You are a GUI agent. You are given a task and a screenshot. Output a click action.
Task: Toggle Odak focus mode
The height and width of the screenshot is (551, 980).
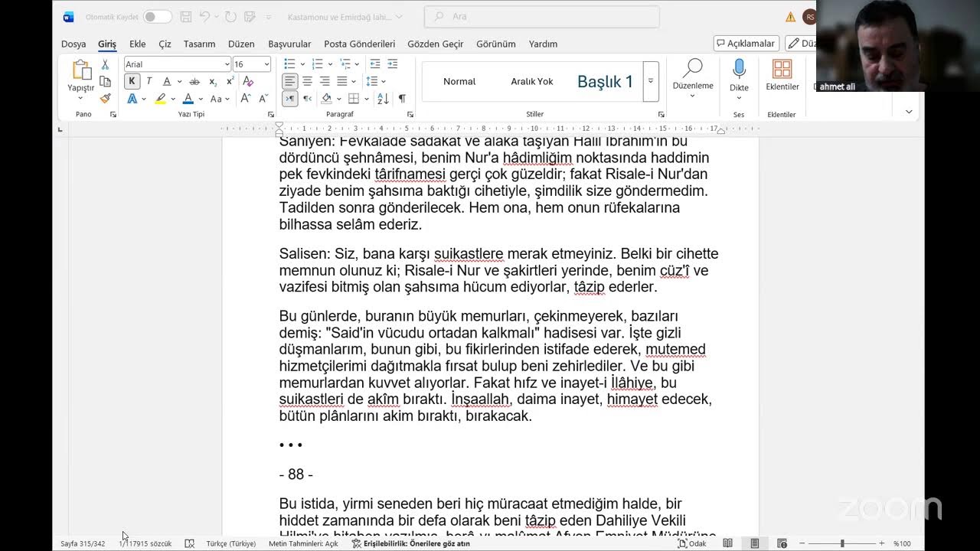pos(692,543)
